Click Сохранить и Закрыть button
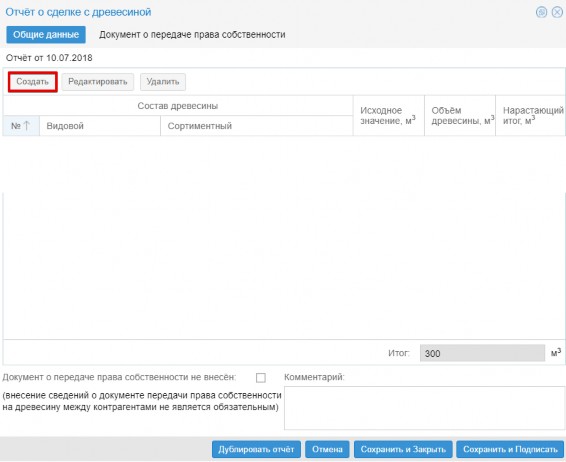The image size is (566, 462). point(403,449)
